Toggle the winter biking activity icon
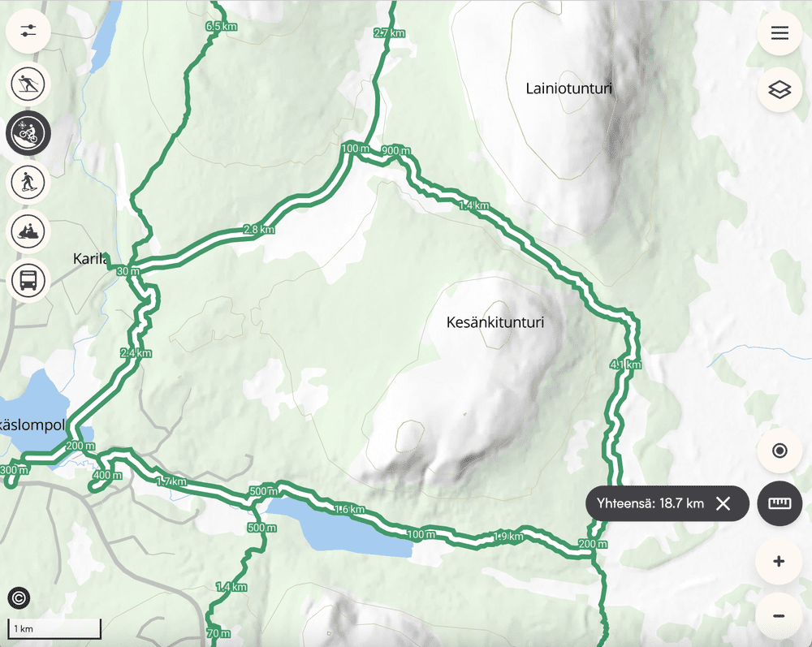This screenshot has height=647, width=812. (28, 133)
